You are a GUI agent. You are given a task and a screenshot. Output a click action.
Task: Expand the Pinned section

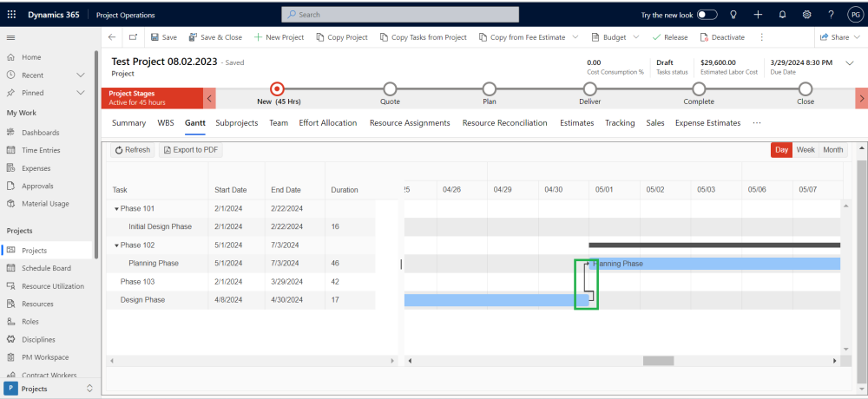point(80,93)
